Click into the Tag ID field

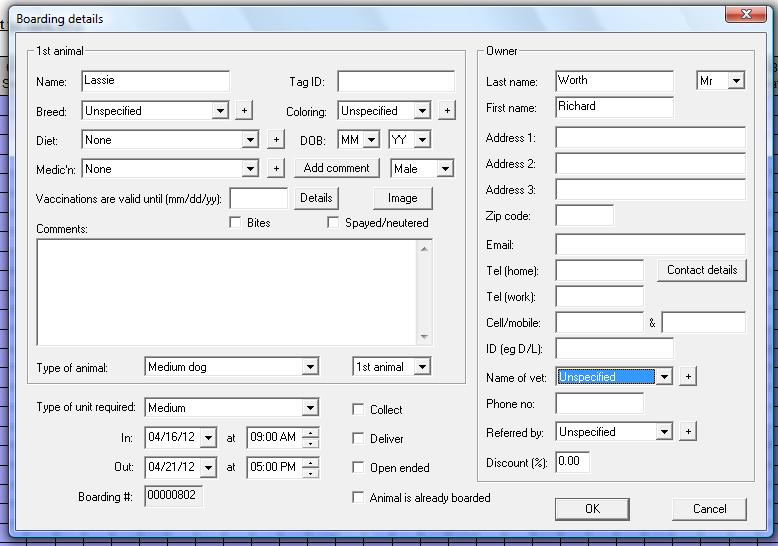coord(396,81)
